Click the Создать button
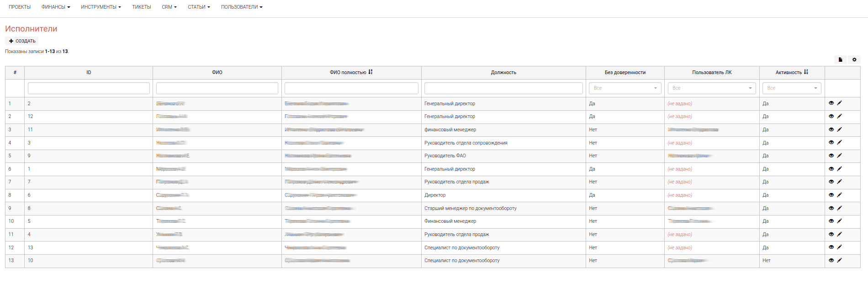The width and height of the screenshot is (868, 285). (x=22, y=41)
